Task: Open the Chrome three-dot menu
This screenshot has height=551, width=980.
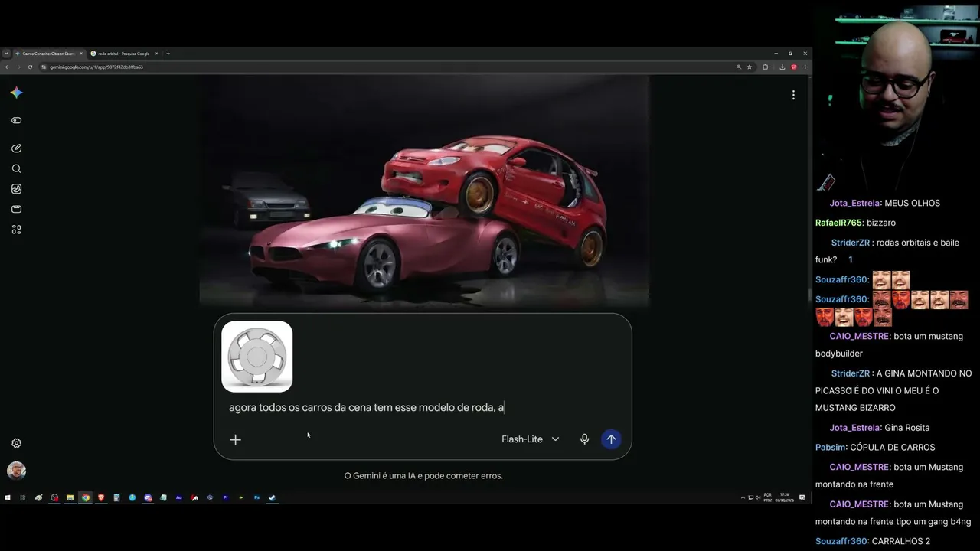Action: 805,67
